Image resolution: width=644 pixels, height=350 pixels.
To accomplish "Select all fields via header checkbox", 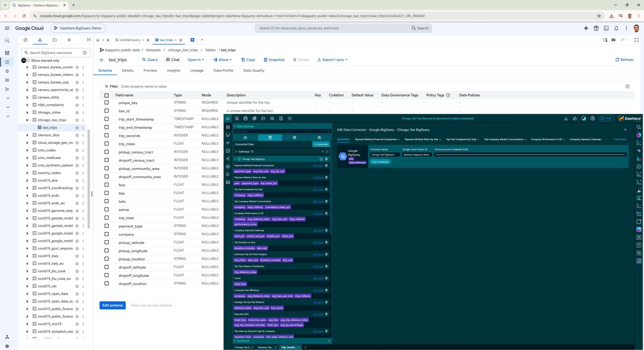I will click(x=107, y=95).
